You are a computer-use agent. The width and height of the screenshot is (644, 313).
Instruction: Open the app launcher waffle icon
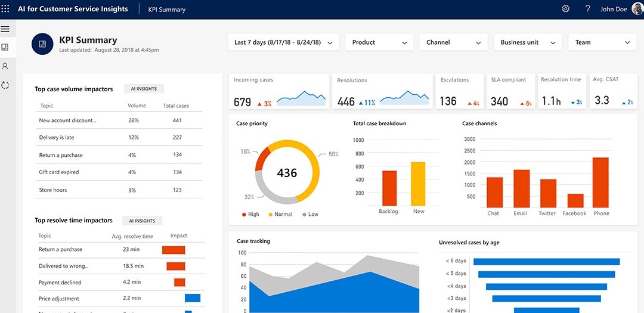6,9
